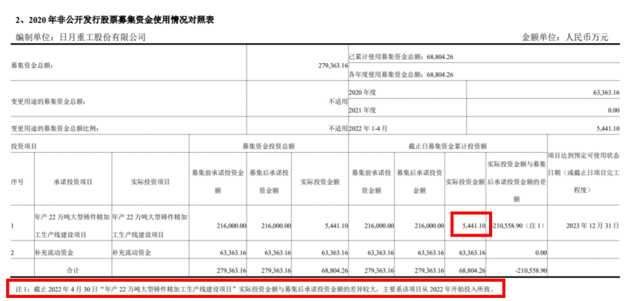Select the 编制单位 日月重工股份有限公司 text
This screenshot has height=301, width=644.
coord(81,37)
